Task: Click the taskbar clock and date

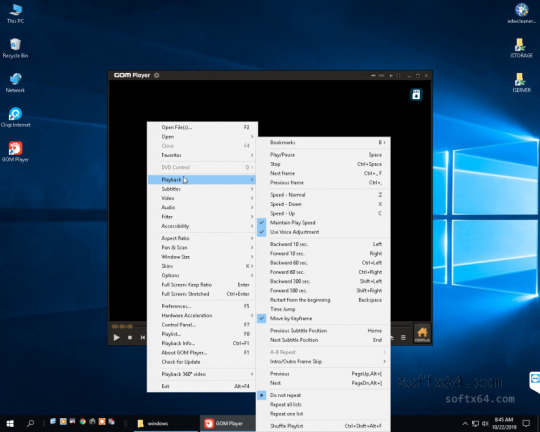Action: pyautogui.click(x=504, y=423)
